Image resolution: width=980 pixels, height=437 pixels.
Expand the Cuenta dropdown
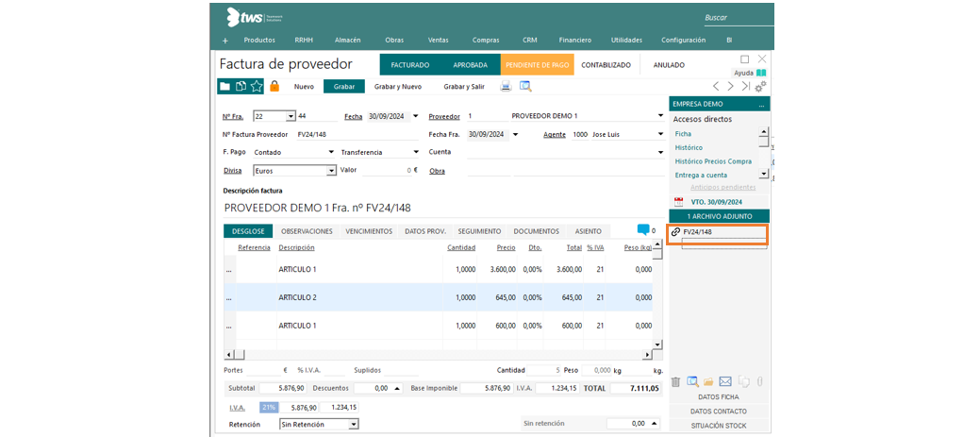pos(660,152)
